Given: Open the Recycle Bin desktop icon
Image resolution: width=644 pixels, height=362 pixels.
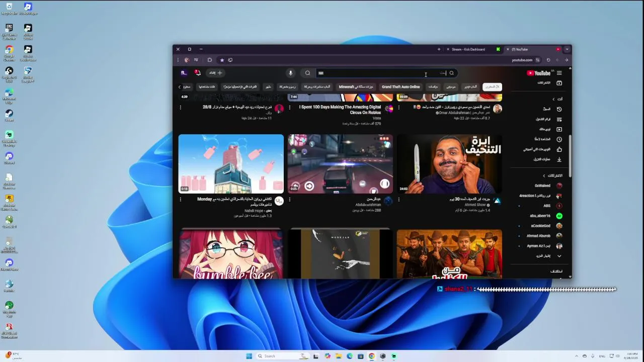Looking at the screenshot, I should pyautogui.click(x=9, y=9).
